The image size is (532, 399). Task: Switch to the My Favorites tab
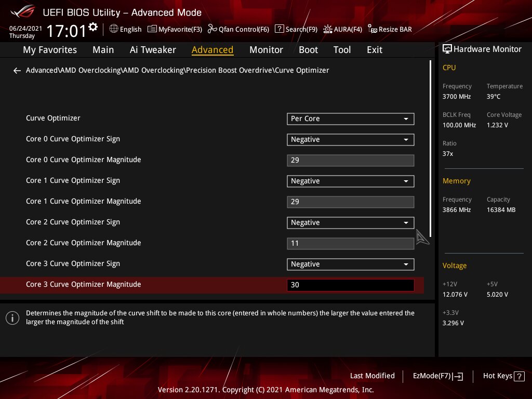[50, 50]
